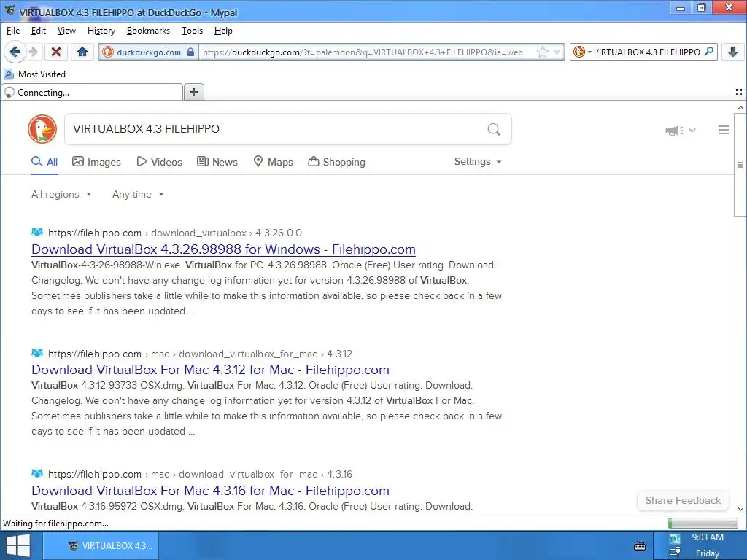The image size is (747, 560).
Task: Switch to Videos results
Action: point(160,162)
